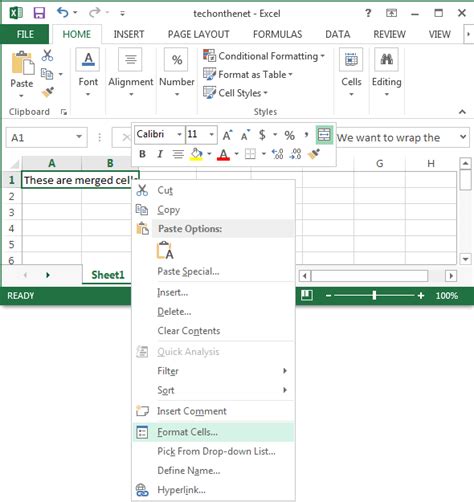The image size is (474, 502).
Task: Toggle Merge & Center button in mini toolbar
Action: pyautogui.click(x=324, y=135)
